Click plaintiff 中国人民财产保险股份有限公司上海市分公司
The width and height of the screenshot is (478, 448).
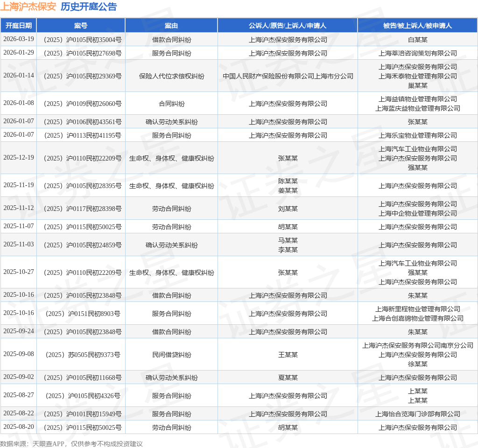coord(288,76)
